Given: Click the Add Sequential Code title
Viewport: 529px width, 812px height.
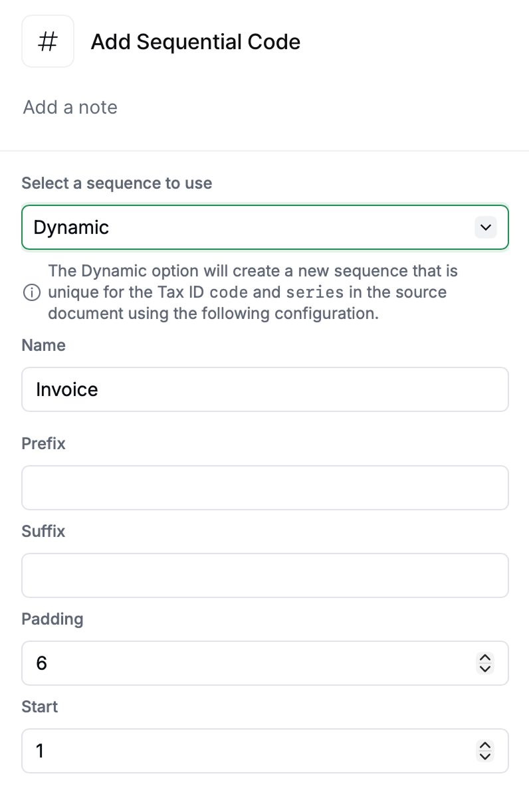Looking at the screenshot, I should [195, 42].
